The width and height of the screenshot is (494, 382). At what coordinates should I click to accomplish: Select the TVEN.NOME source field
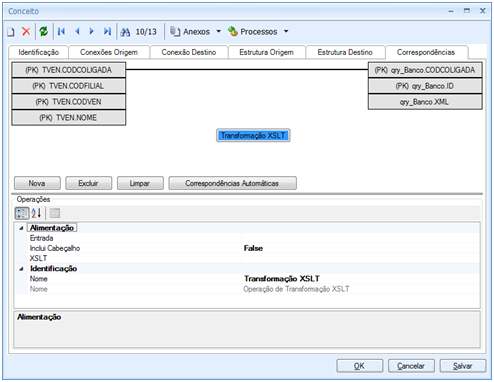69,118
